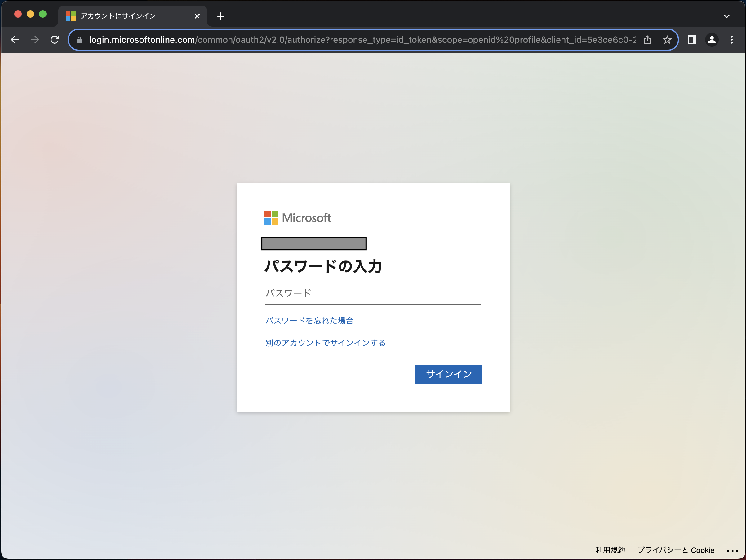
Task: Click the browser back arrow
Action: pos(15,40)
